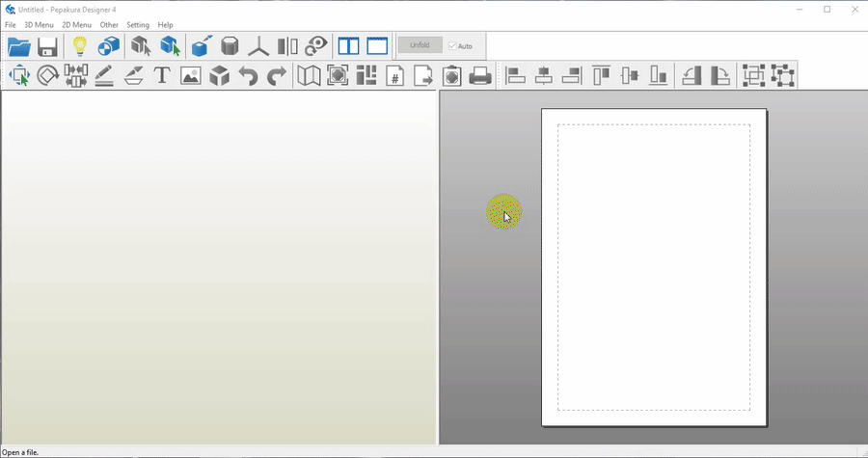This screenshot has height=458, width=868.
Task: Click the overlapping squares group icon
Action: pyautogui.click(x=753, y=75)
